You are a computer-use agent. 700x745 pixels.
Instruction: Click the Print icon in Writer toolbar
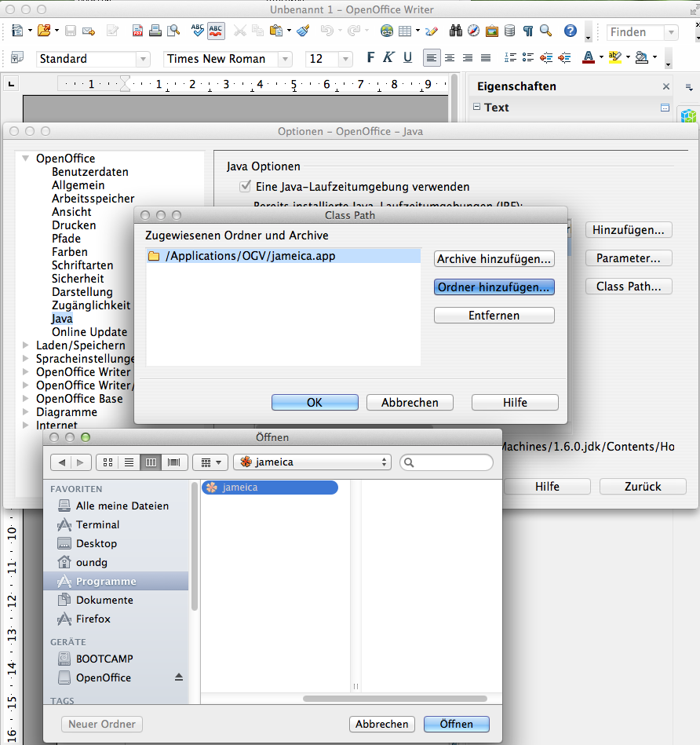tap(155, 31)
